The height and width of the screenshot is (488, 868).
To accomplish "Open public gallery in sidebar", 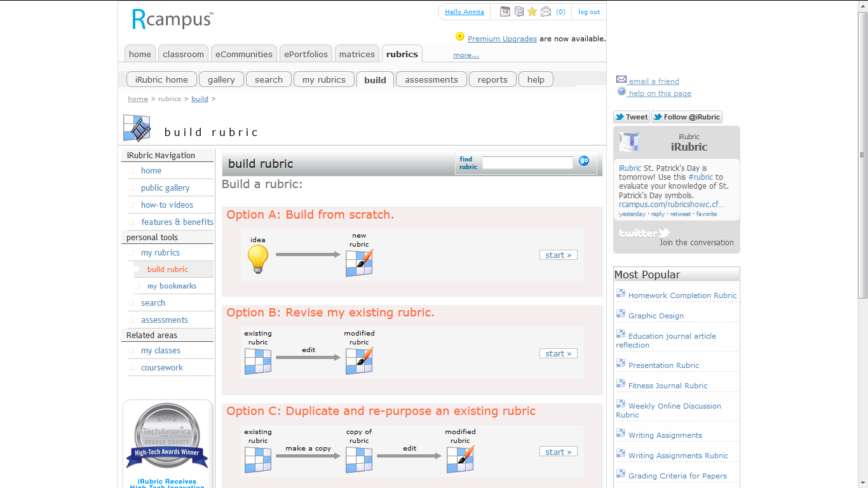I will (165, 187).
